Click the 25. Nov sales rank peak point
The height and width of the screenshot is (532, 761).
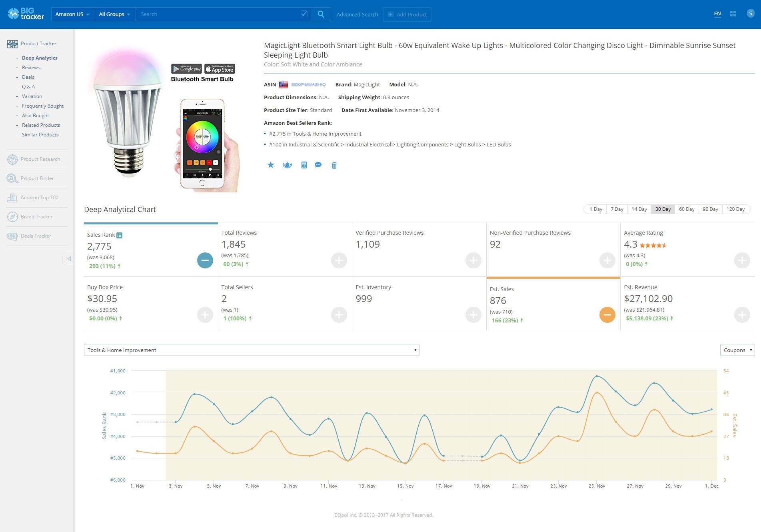pyautogui.click(x=597, y=376)
